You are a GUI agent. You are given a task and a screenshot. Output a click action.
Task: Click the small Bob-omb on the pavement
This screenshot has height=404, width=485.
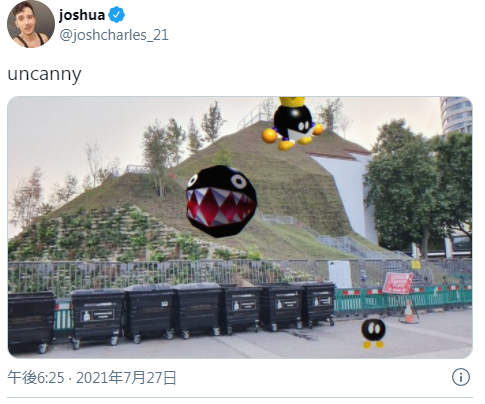coord(373,333)
